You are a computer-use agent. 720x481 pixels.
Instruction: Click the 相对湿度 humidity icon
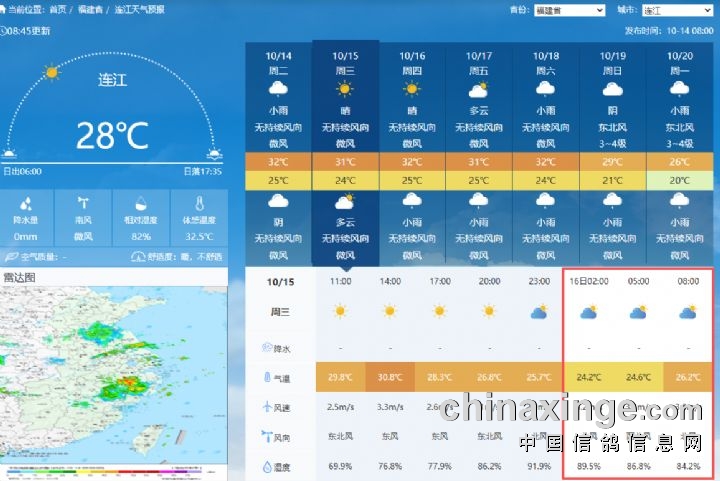pos(141,202)
